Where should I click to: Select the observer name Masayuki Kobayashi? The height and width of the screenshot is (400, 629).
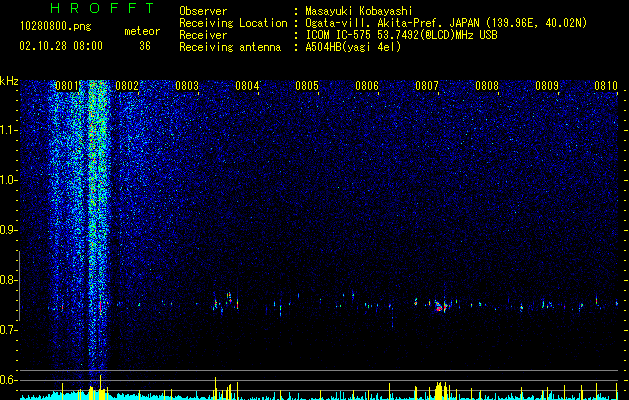359,11
